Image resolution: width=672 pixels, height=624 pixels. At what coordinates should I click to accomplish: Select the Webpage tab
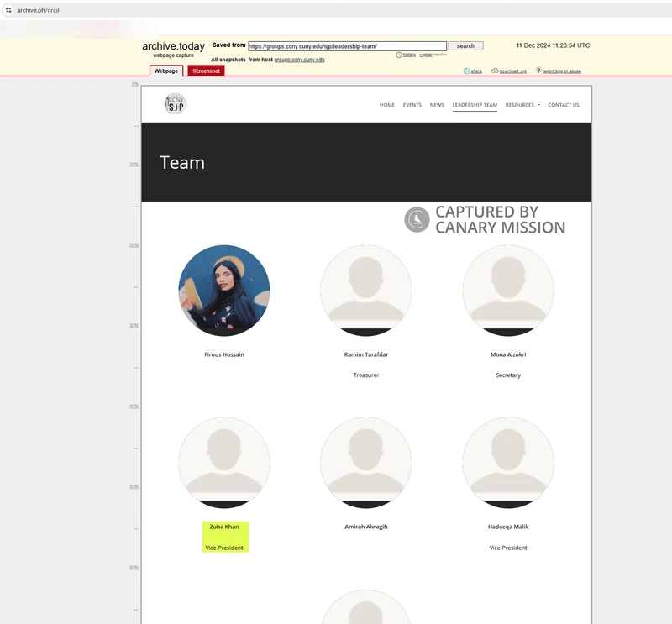(166, 71)
